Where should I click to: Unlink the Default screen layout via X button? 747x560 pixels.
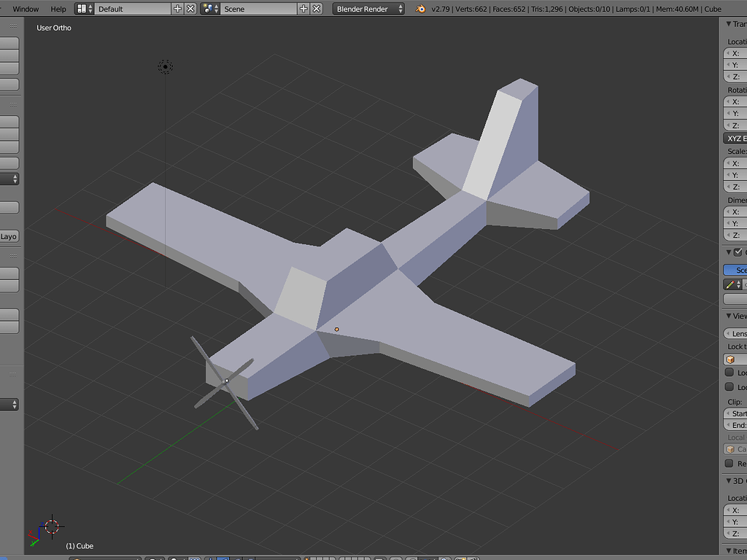tap(190, 9)
